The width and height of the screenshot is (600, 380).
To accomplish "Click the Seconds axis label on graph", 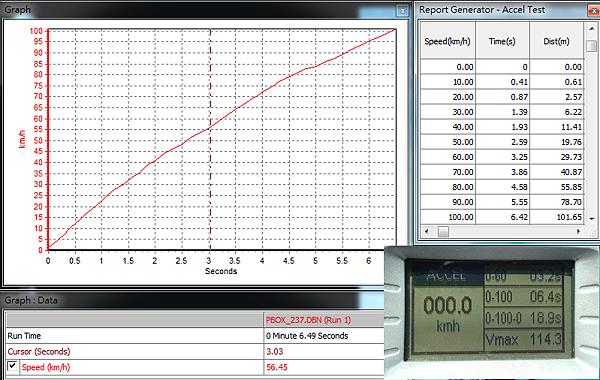I will click(221, 271).
